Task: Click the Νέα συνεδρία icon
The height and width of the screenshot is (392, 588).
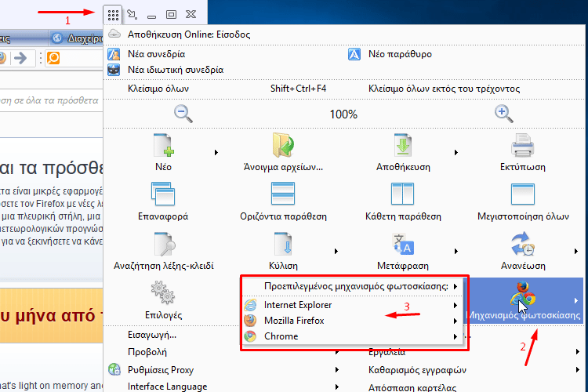Action: [114, 54]
